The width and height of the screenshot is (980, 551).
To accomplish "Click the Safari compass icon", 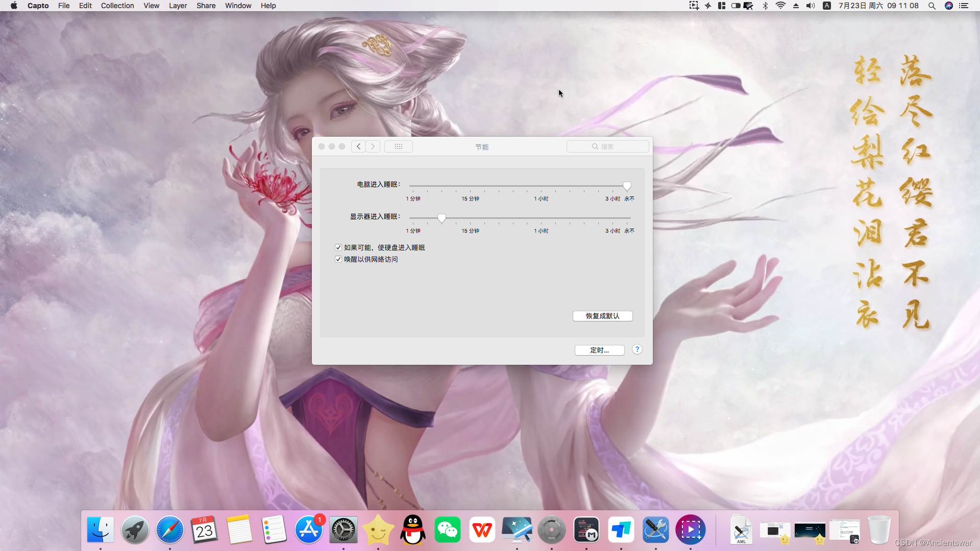I will [169, 530].
